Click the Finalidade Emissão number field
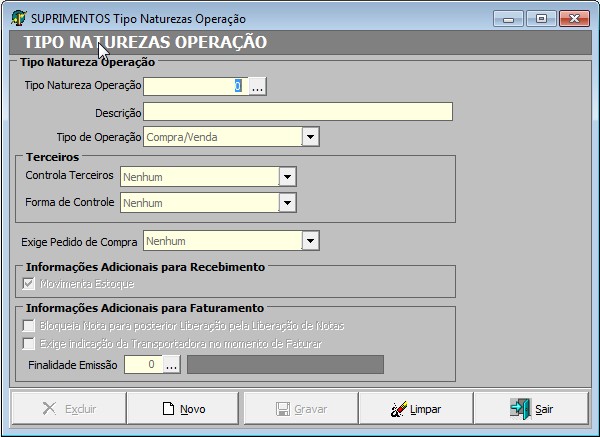The image size is (600, 437). pos(142,365)
